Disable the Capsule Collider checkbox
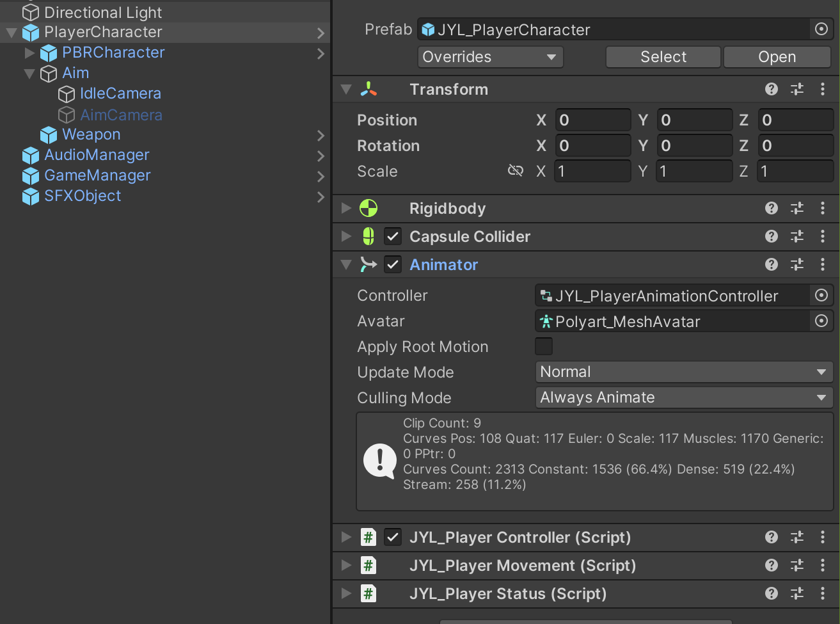840x624 pixels. pyautogui.click(x=393, y=236)
